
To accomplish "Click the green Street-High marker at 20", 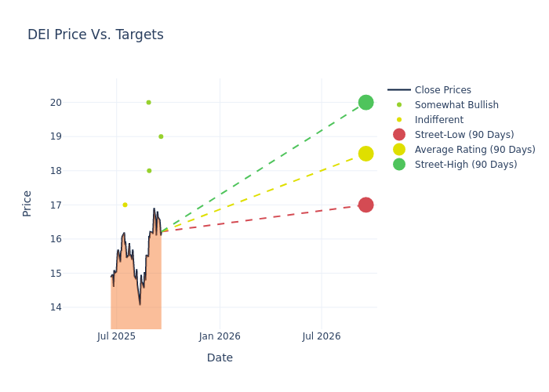I will (365, 103).
